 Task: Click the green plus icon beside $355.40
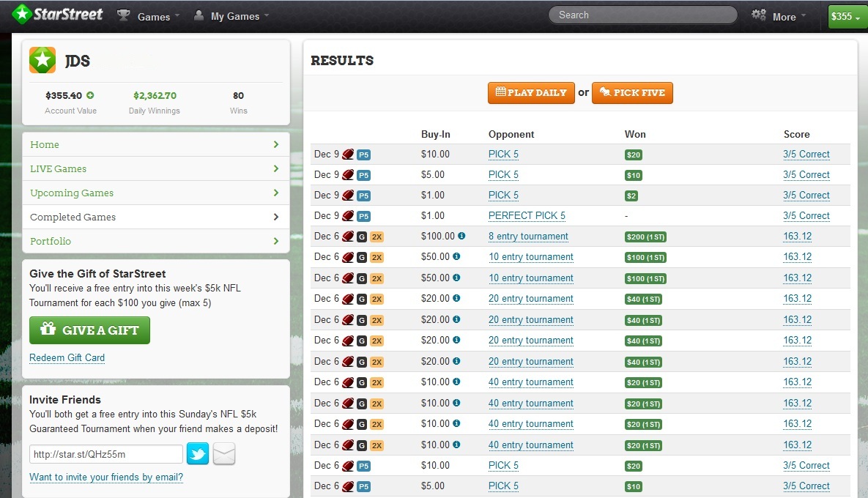click(90, 95)
